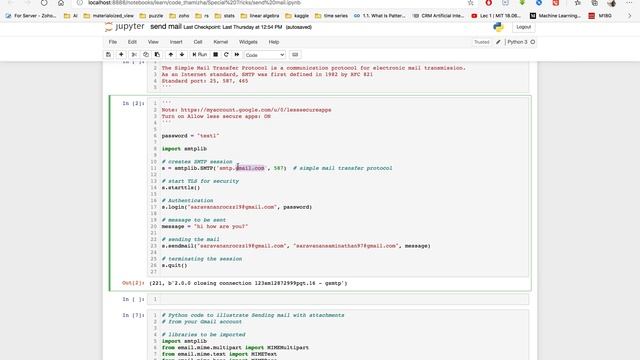Open the 'AI' bookmarks folder
Screen dimensions: 640x360
(x=71, y=16)
